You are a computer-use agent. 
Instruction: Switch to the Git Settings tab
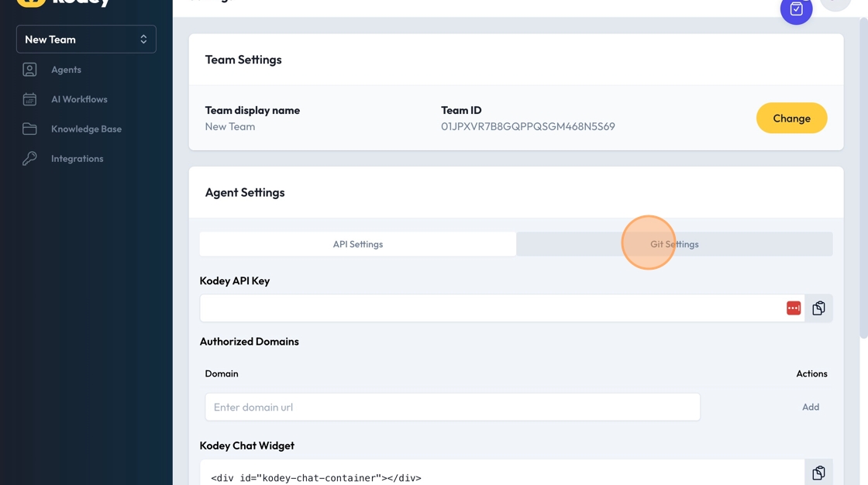(674, 244)
